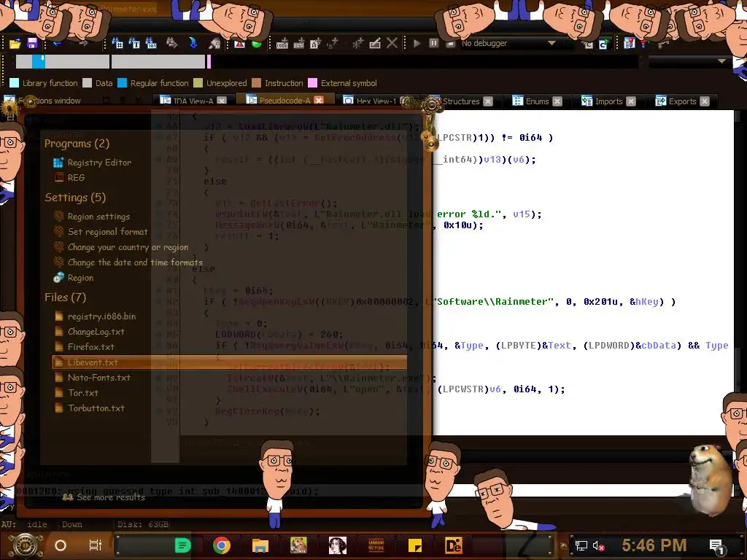This screenshot has width=747, height=560.
Task: Close the Exports tab
Action: point(705,101)
